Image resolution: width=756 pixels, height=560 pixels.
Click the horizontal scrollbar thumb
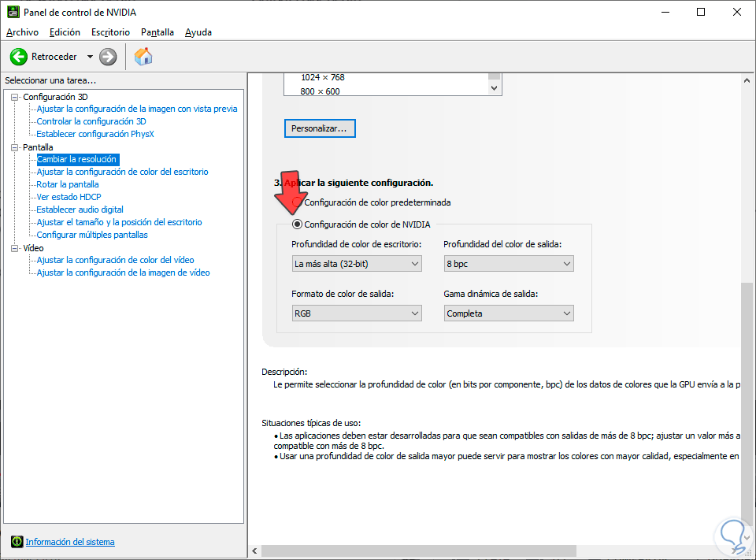click(x=418, y=551)
